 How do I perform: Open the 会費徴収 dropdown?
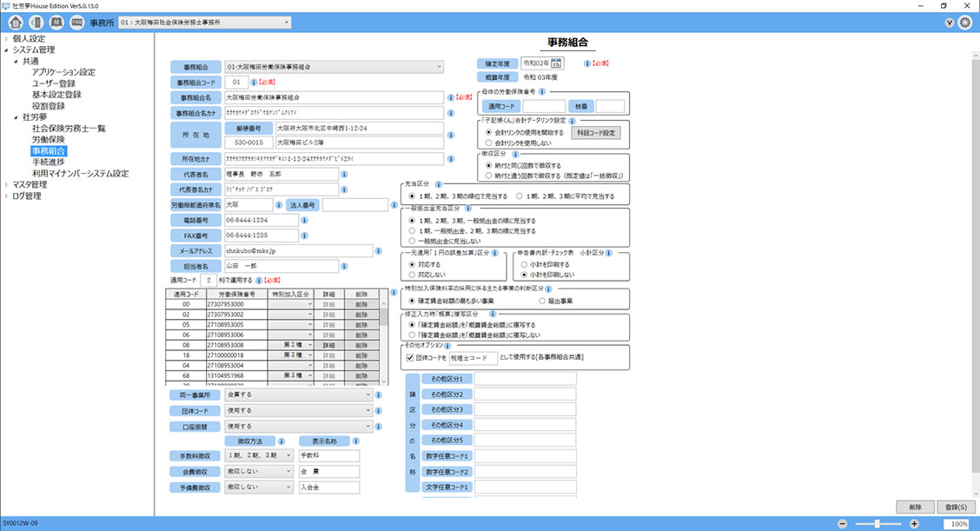coord(260,471)
